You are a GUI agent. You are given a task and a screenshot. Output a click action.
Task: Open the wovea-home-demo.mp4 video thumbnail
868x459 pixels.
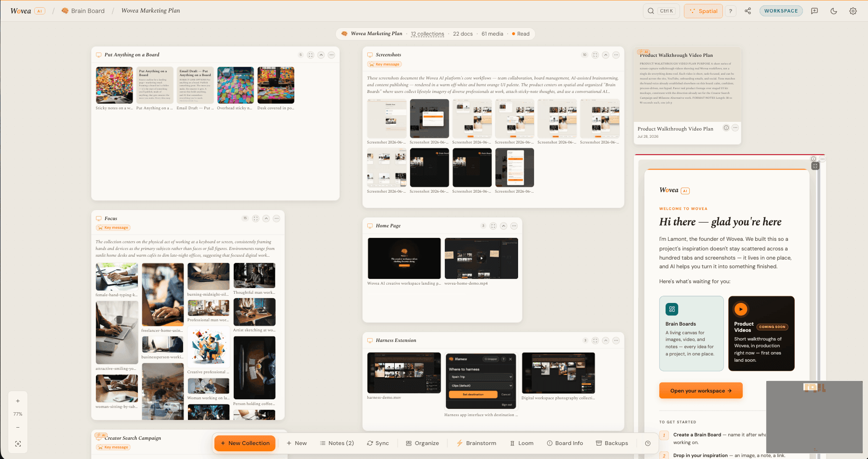(x=481, y=258)
